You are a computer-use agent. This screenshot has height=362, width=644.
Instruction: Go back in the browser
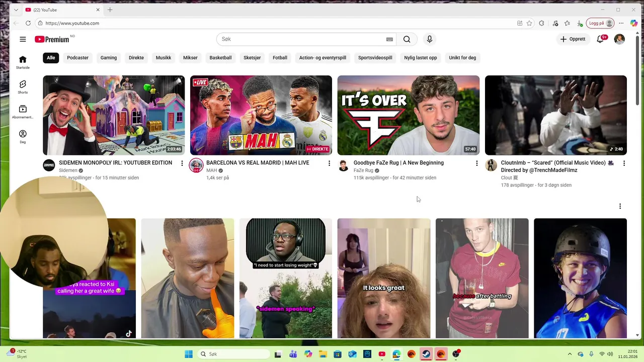click(16, 23)
